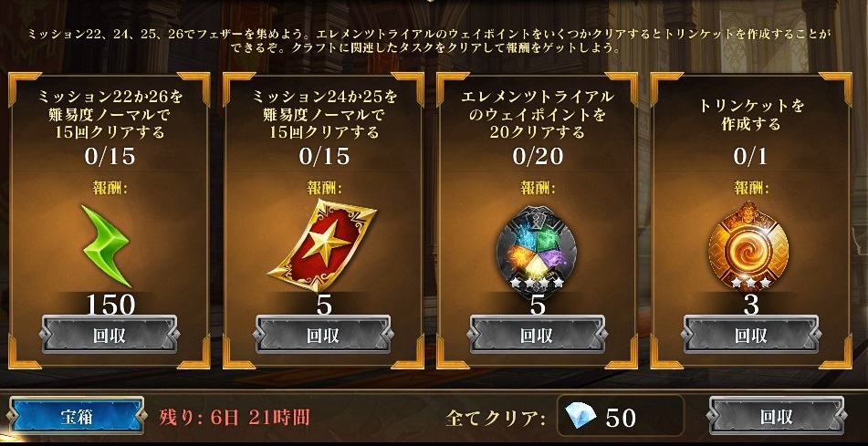The height and width of the screenshot is (446, 868).
Task: Select the orange spiral trinket reward icon
Action: coord(750,247)
